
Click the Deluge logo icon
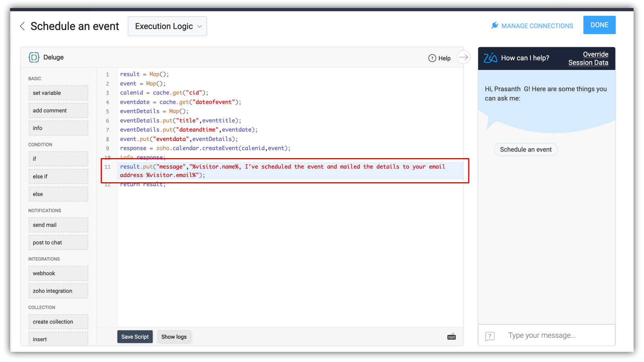(x=34, y=58)
